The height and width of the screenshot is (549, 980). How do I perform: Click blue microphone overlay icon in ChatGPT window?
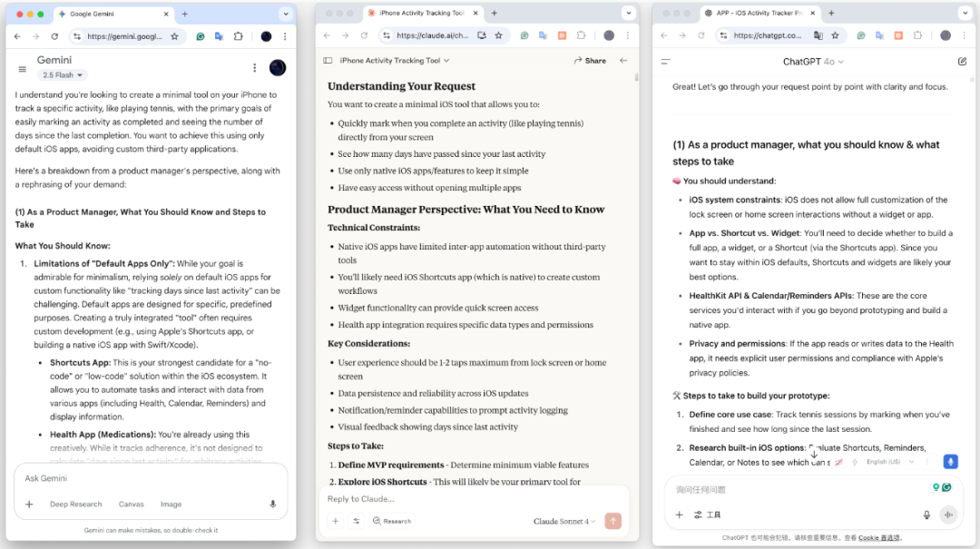tap(951, 462)
